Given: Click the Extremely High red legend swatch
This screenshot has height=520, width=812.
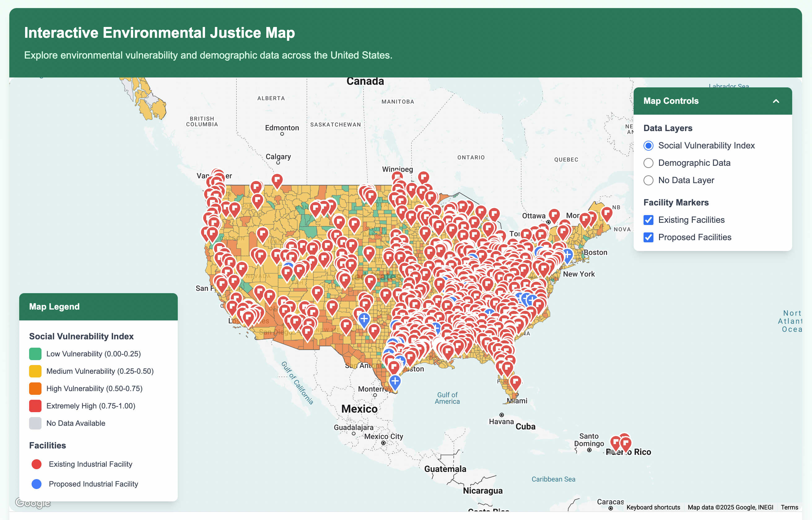Looking at the screenshot, I should pos(35,406).
